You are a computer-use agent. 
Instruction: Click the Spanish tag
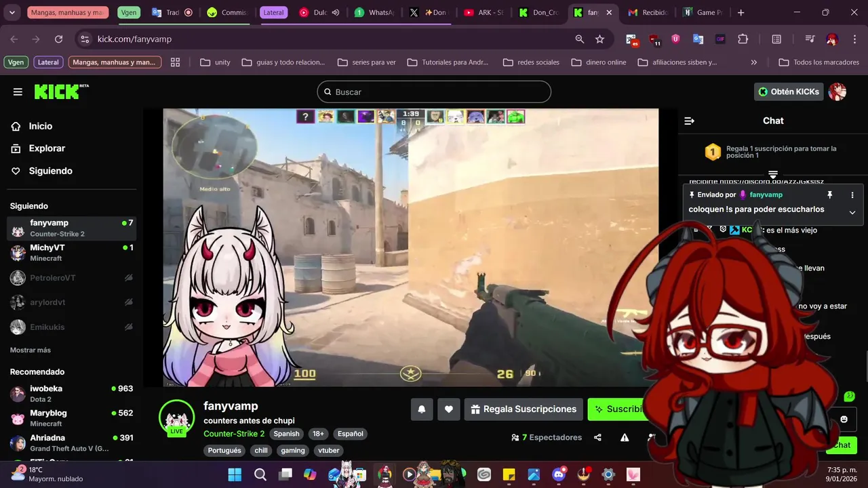coord(286,434)
